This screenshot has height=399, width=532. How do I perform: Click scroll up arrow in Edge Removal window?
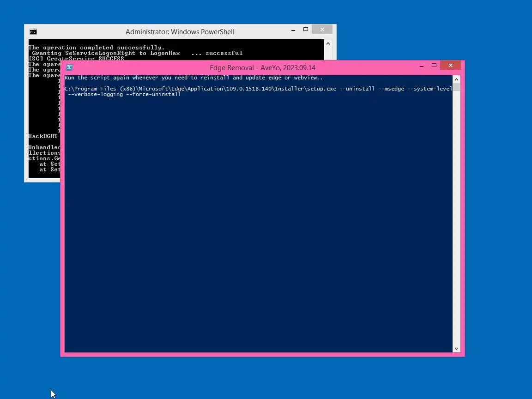[x=456, y=79]
